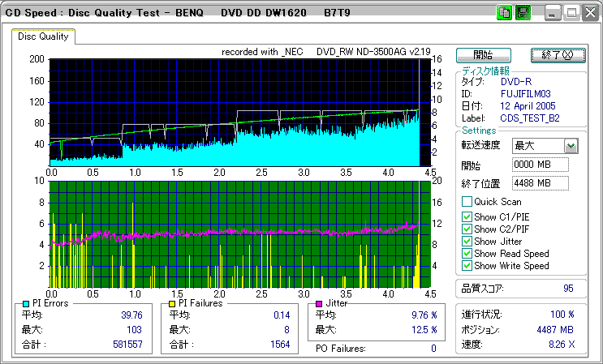Viewport: 603px width, 364px height.
Task: Uncheck the Show Write Speed option
Action: (467, 266)
